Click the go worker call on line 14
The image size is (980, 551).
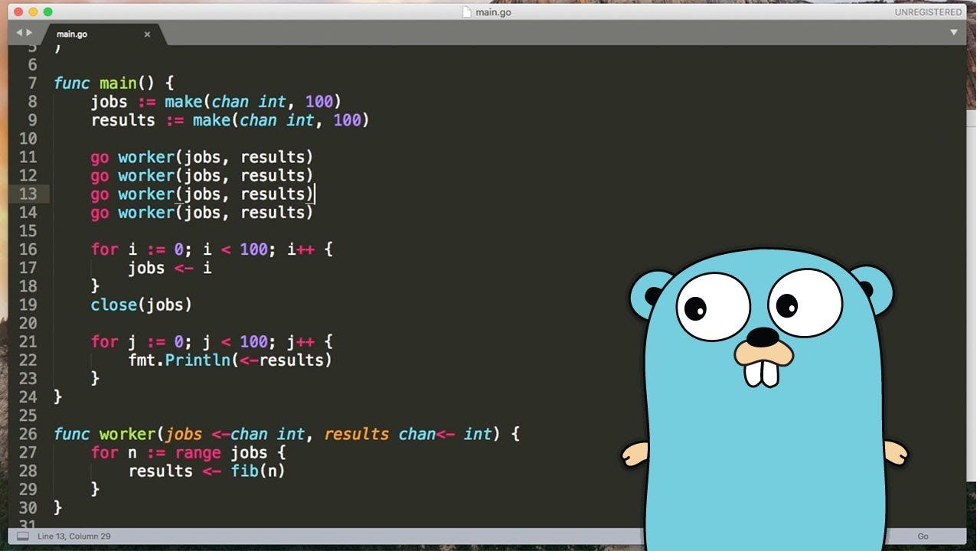(x=202, y=212)
